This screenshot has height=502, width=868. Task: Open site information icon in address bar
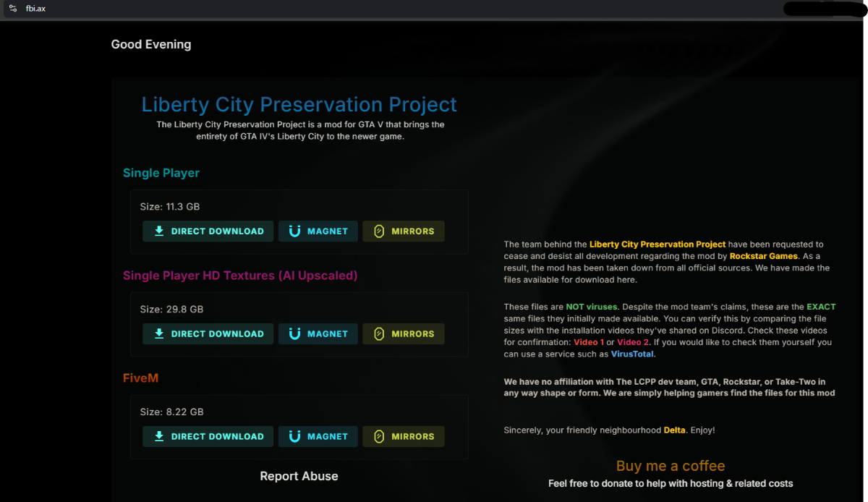13,9
